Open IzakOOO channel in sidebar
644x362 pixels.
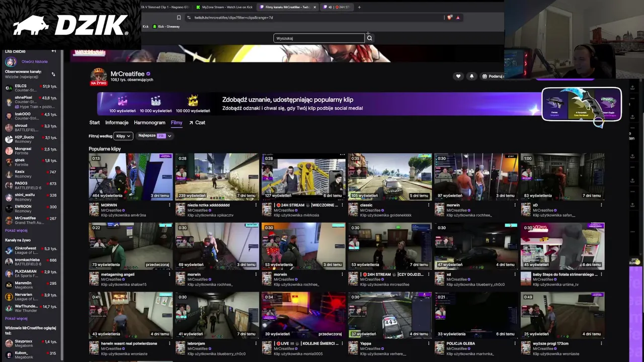click(31, 116)
